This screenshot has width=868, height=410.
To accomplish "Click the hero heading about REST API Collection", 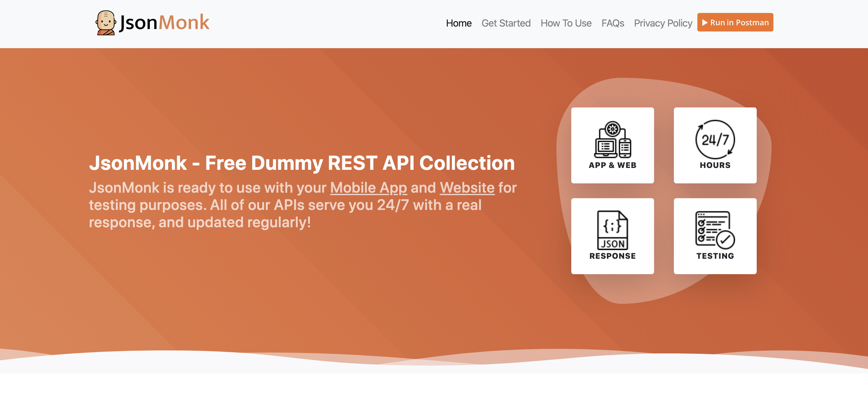I will 302,163.
